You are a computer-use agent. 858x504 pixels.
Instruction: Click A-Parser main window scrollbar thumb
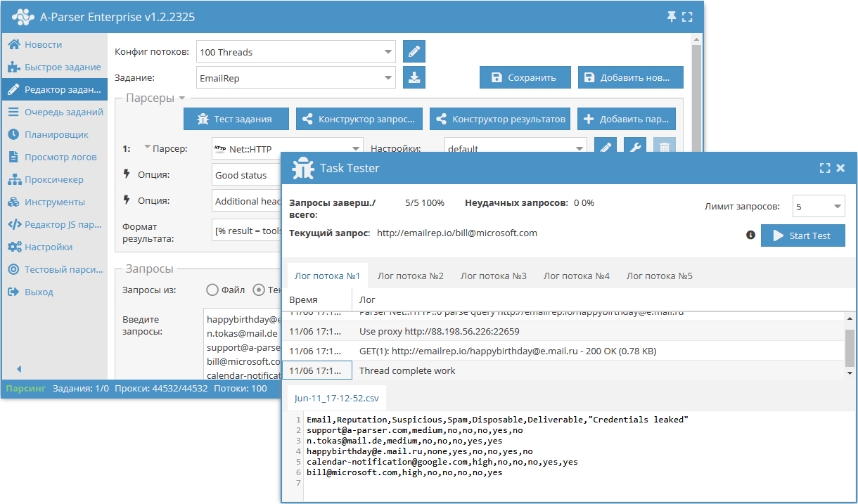697,98
